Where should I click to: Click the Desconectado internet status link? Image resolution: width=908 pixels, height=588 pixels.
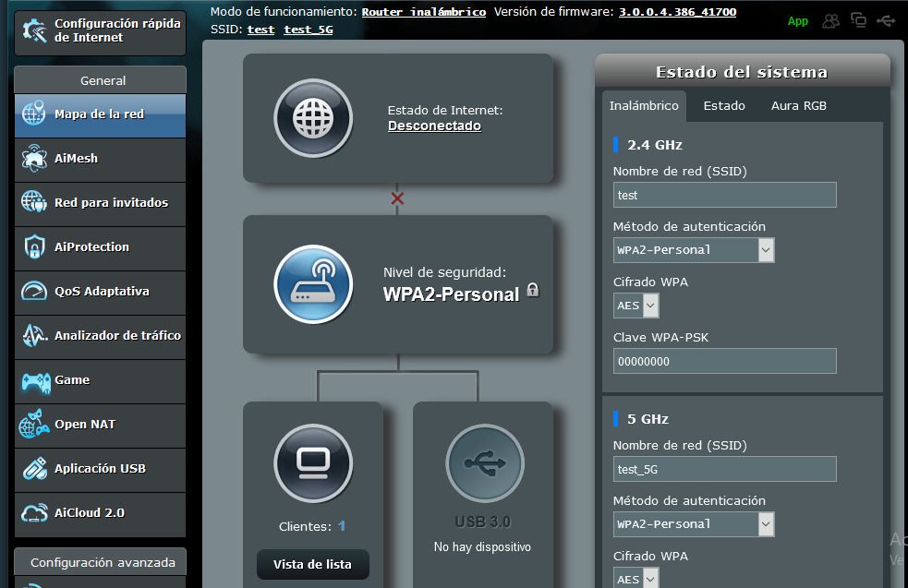coord(434,126)
